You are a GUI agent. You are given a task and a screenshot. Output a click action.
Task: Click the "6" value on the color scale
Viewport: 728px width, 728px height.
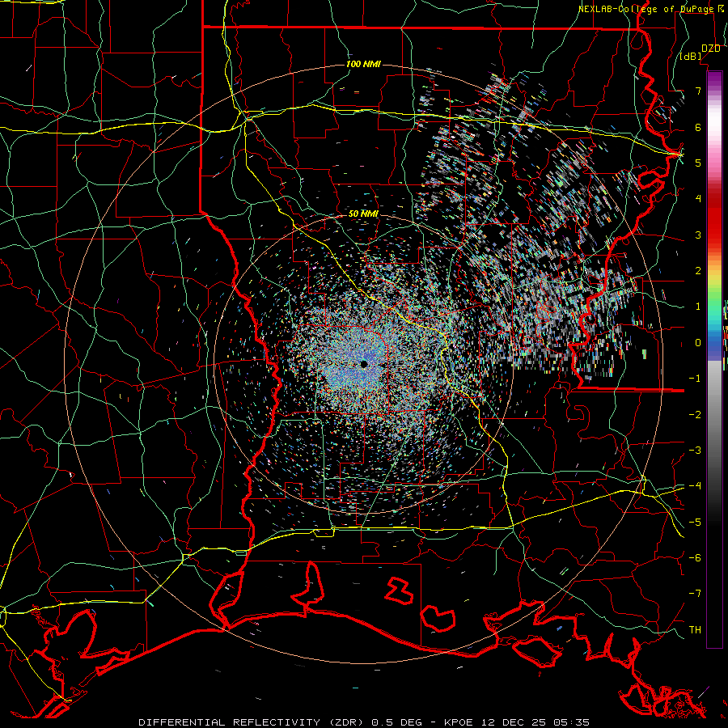tap(698, 127)
